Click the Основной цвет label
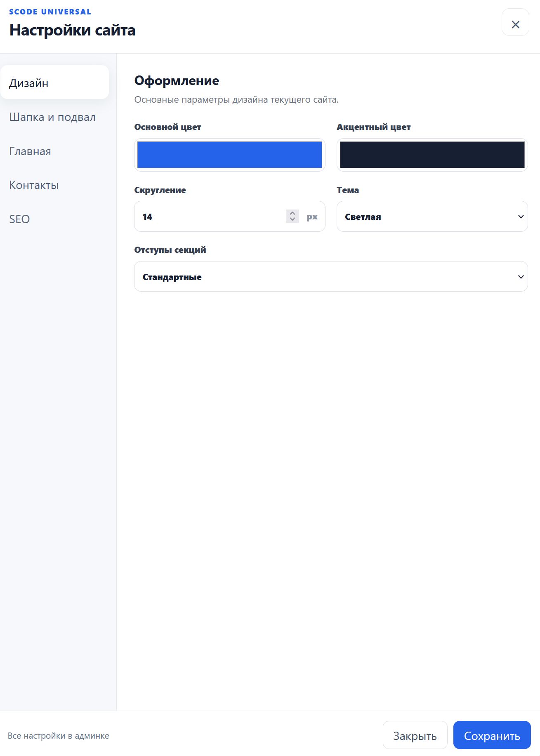Viewport: 540px width, 756px height. (168, 127)
